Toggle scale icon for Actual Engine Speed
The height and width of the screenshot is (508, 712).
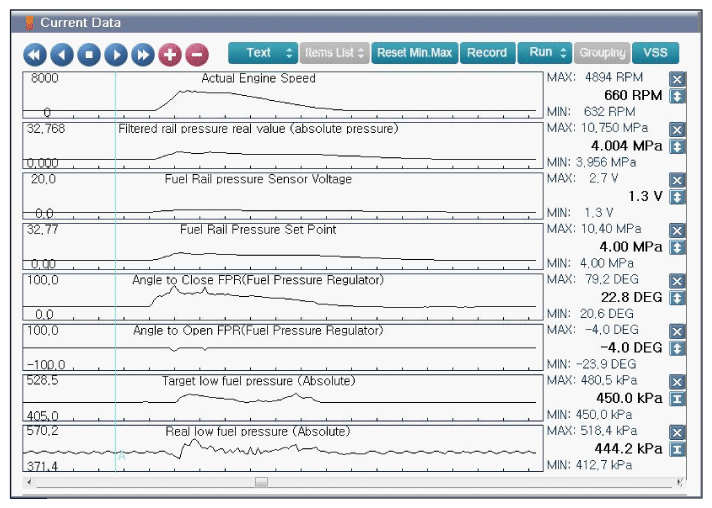[x=677, y=96]
